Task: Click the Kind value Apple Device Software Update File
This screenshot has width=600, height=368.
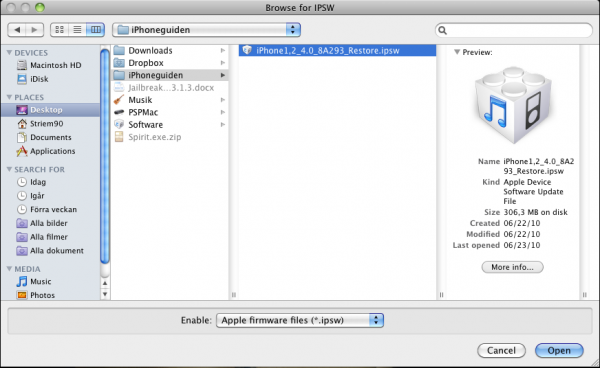Action: click(533, 192)
